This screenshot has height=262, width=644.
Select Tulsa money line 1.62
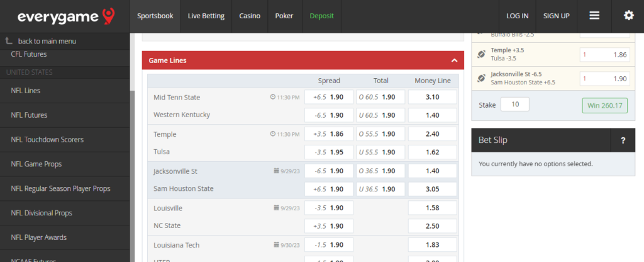433,152
